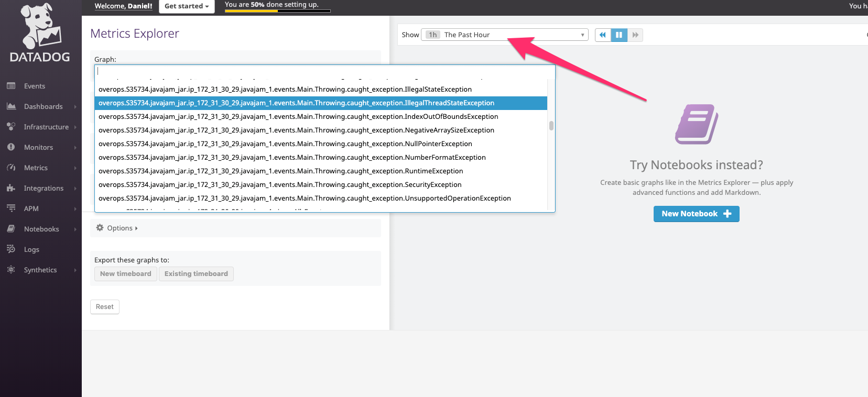Expand Synthetics submenu arrow
Image resolution: width=868 pixels, height=397 pixels.
pos(75,270)
